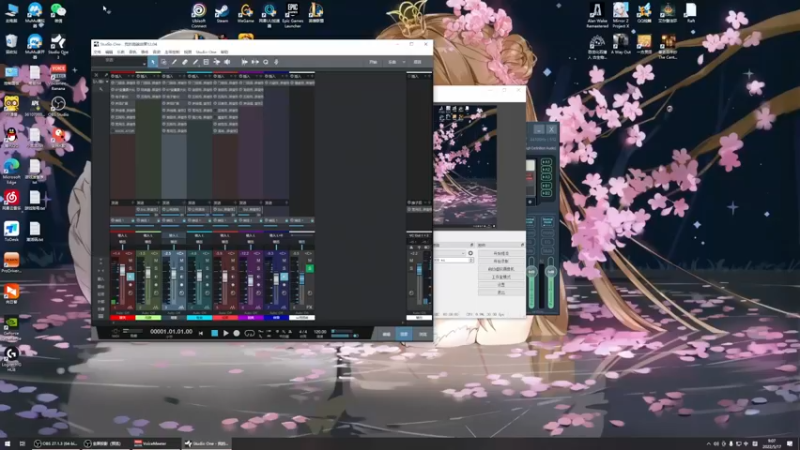Click Studio Mode button in OBS
800x450 pixels.
501,277
